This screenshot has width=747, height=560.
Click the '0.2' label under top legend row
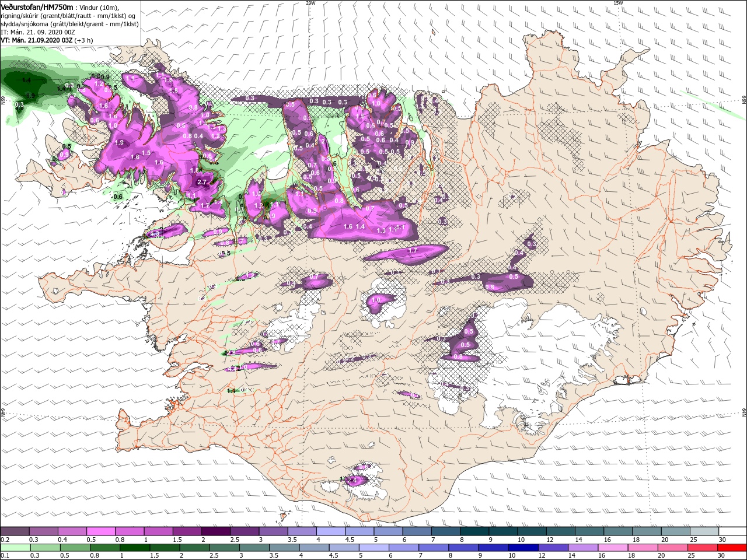(5, 540)
